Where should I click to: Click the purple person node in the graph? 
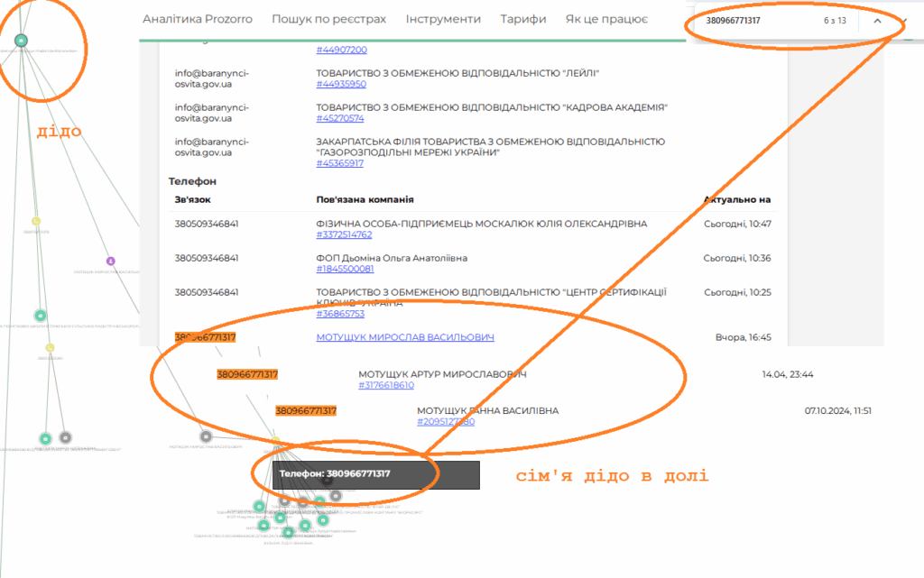pyautogui.click(x=111, y=261)
